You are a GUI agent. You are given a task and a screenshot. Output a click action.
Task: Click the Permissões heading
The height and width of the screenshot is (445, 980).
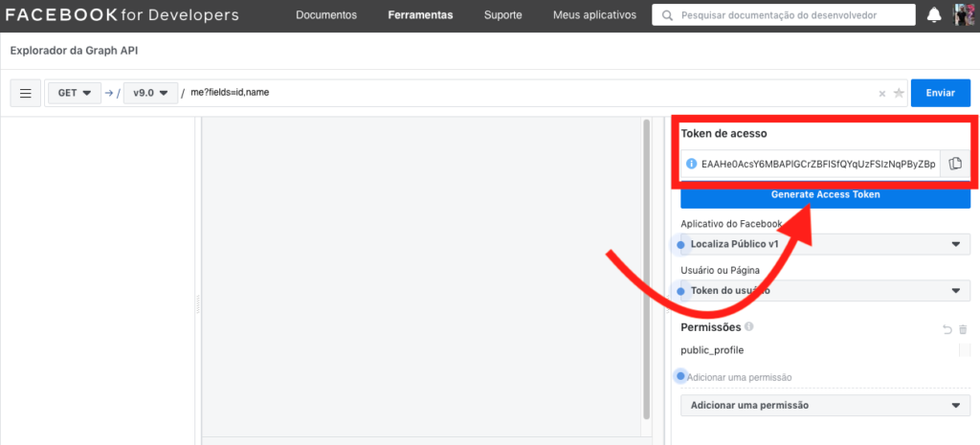711,327
